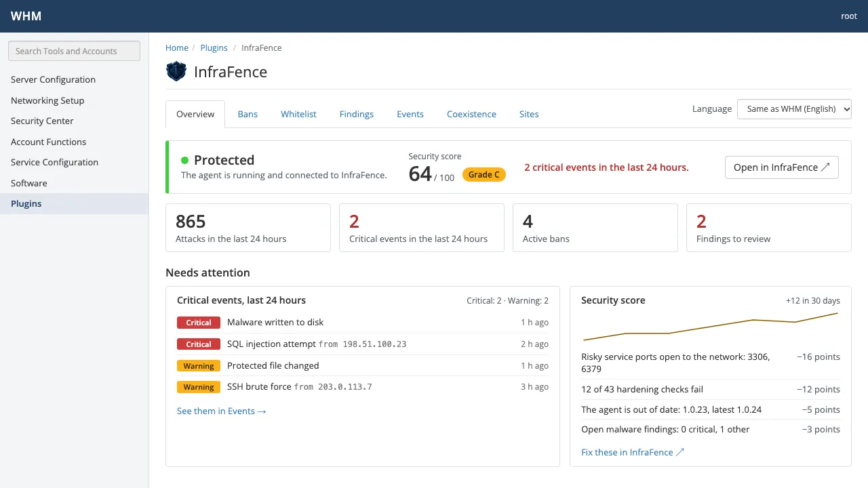Switch to the Whitelist tab
868x488 pixels.
point(298,114)
